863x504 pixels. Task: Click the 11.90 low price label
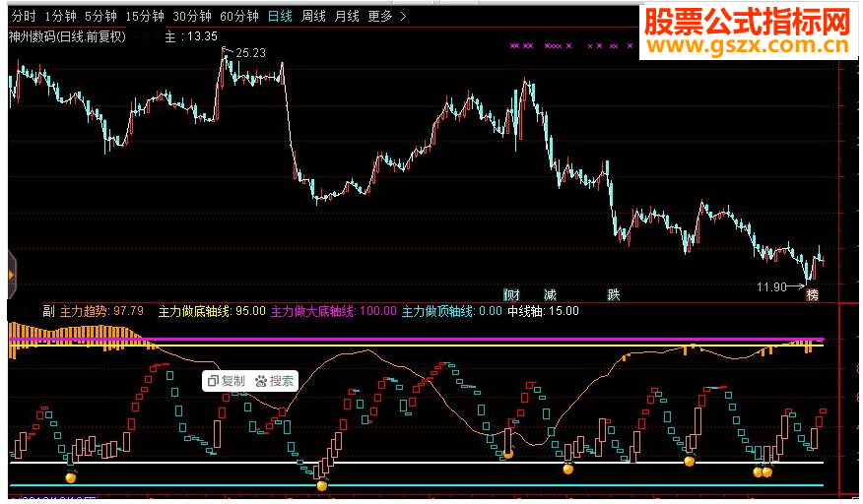pos(771,287)
